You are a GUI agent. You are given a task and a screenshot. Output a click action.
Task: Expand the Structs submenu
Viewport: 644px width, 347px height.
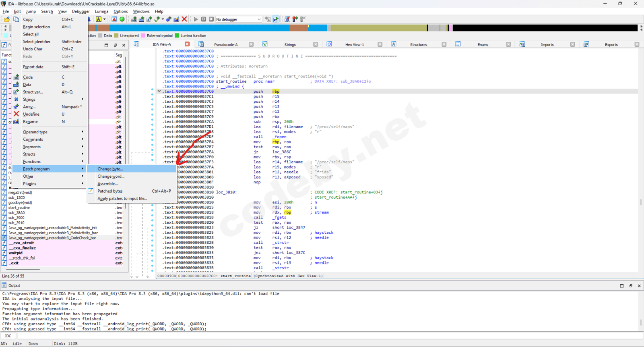pos(50,154)
